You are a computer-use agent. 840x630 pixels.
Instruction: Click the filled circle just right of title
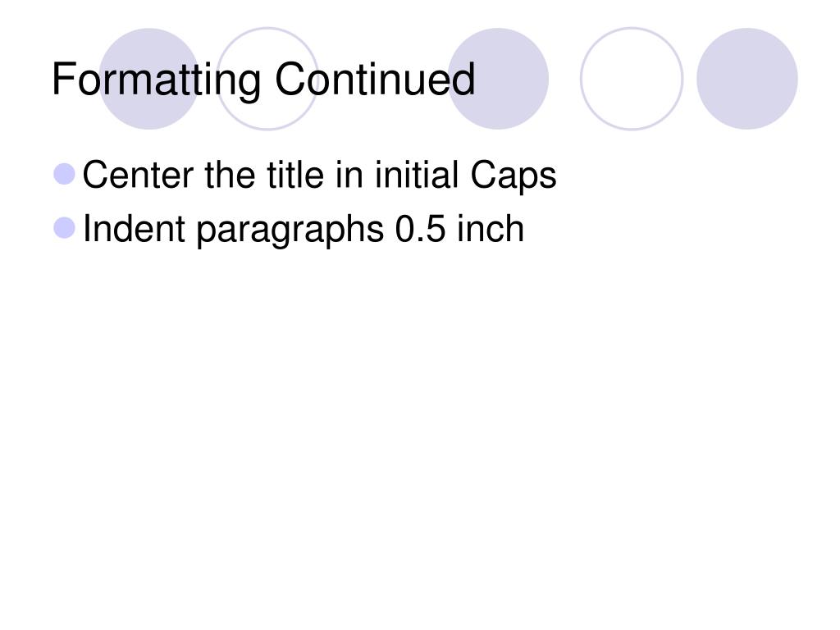(498, 79)
